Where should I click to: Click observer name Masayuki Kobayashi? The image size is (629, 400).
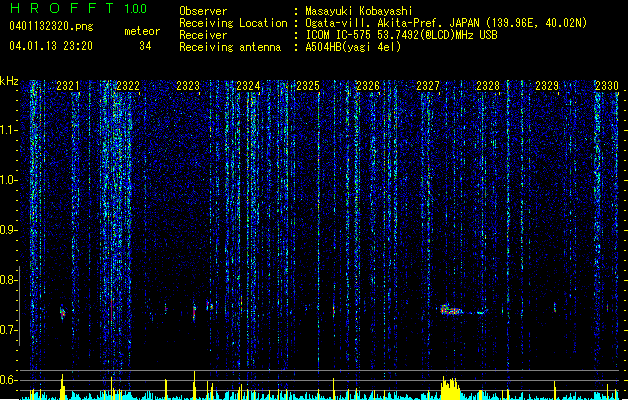(358, 11)
